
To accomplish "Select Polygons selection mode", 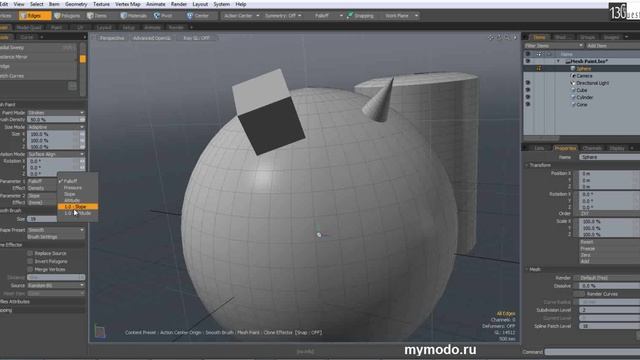I will pos(67,16).
